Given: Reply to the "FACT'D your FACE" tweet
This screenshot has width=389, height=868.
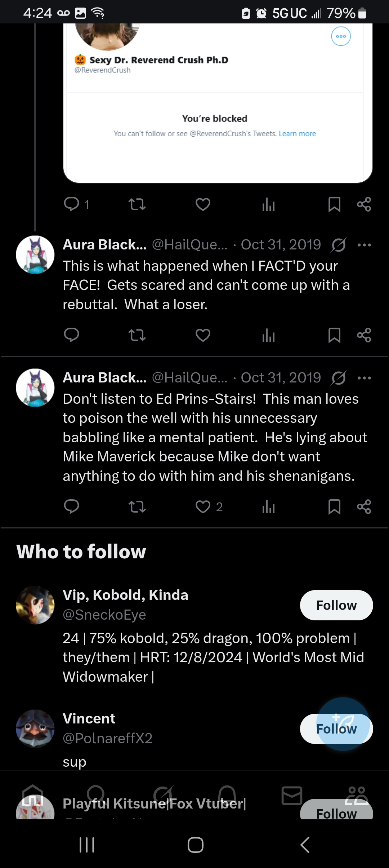Looking at the screenshot, I should 71,335.
